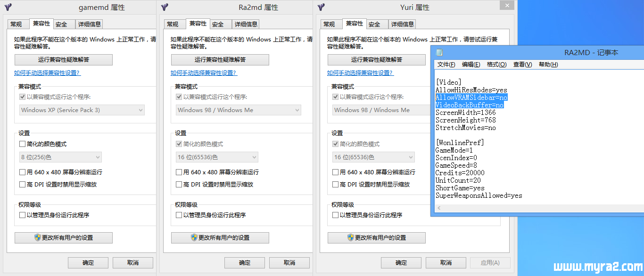Toggle 简化的颜色模式 checkbox in Ra2md window
This screenshot has height=276, width=644.
click(179, 144)
